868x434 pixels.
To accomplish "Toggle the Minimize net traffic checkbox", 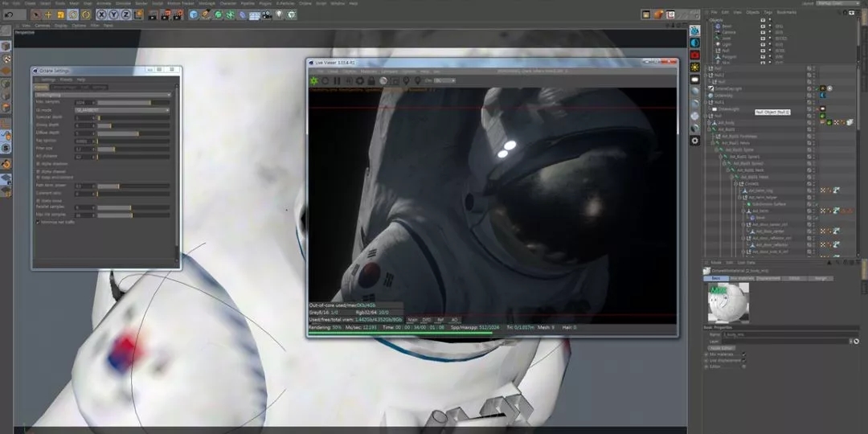I will [38, 222].
